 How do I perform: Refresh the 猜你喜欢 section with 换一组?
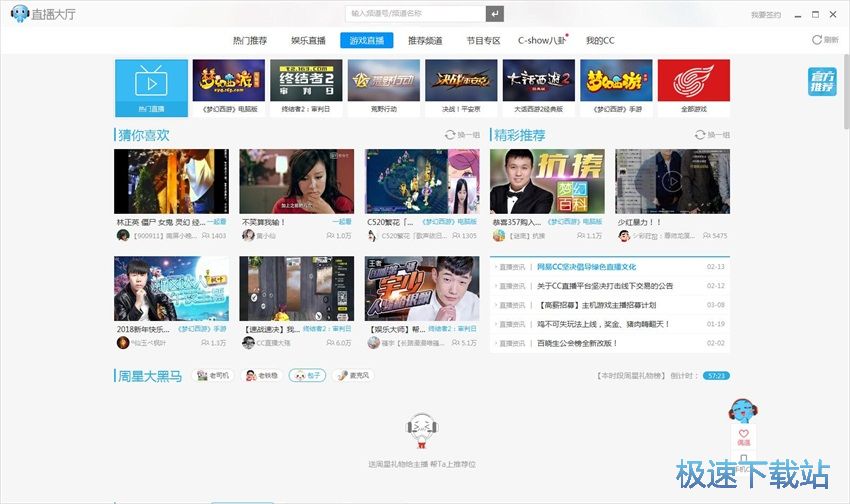point(462,134)
